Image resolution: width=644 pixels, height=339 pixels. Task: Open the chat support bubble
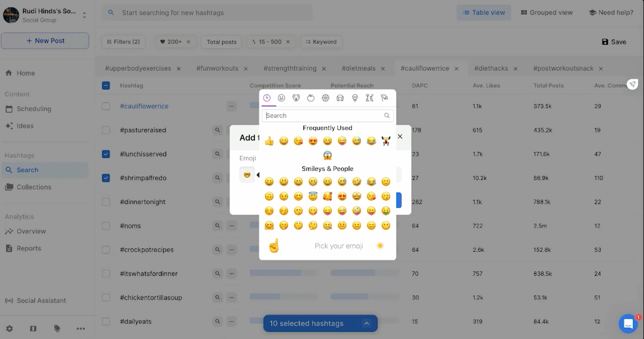[628, 324]
